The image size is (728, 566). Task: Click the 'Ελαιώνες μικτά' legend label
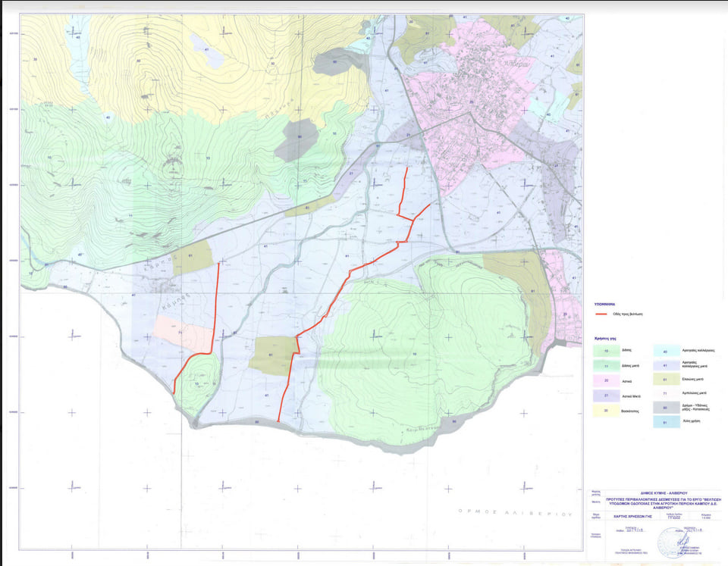click(692, 379)
